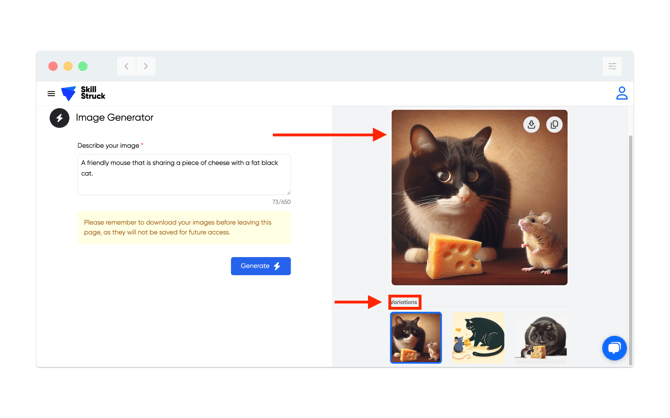670x418 pixels.
Task: Select the first cat and mouse variation
Action: point(416,337)
